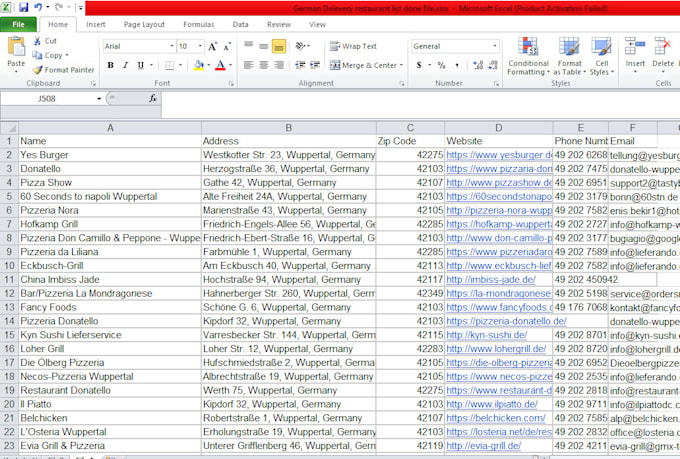
Task: Select Top Align icon
Action: [x=248, y=46]
